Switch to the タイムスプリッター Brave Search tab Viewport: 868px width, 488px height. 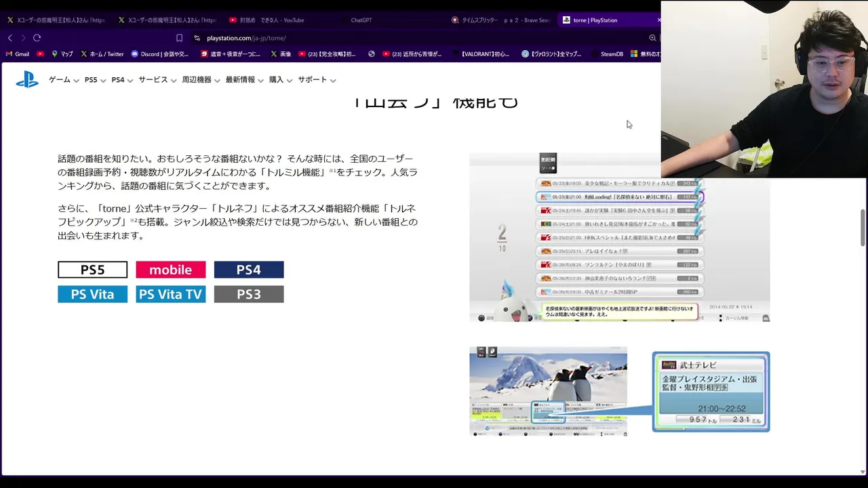[x=500, y=20]
